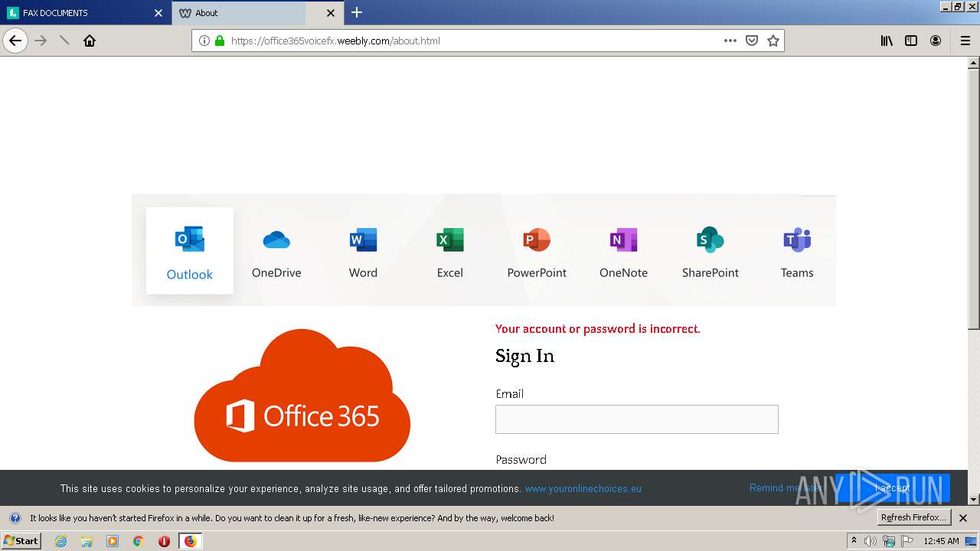980x551 pixels.
Task: Close the About tab
Action: pyautogui.click(x=331, y=13)
